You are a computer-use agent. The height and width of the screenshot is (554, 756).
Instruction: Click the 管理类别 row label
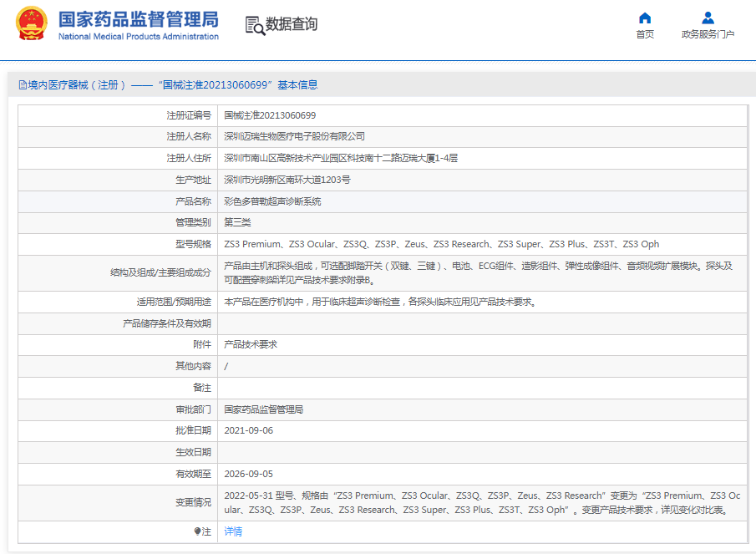[x=193, y=222]
